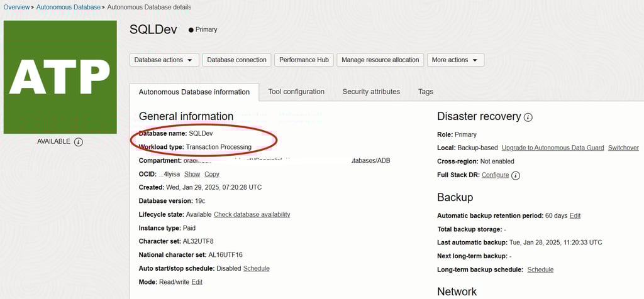Click the Switchover link
Screen dimensions: 644x299
[x=623, y=148]
